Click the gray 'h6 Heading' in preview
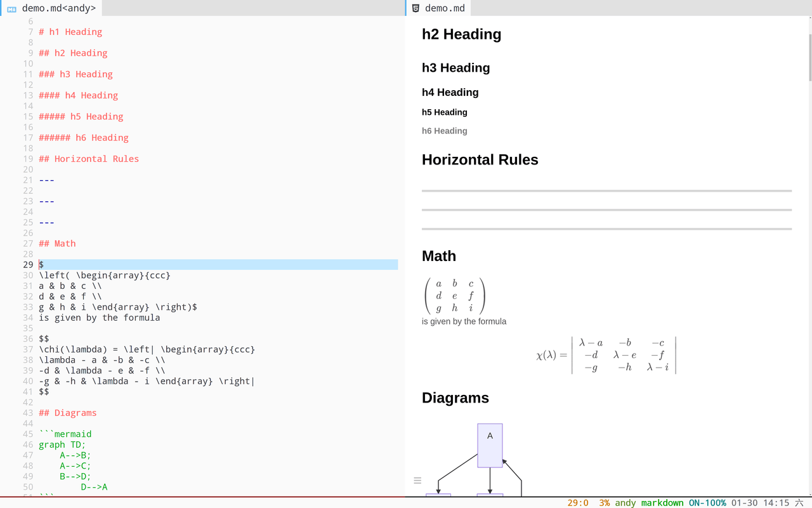The image size is (812, 508). pos(445,131)
